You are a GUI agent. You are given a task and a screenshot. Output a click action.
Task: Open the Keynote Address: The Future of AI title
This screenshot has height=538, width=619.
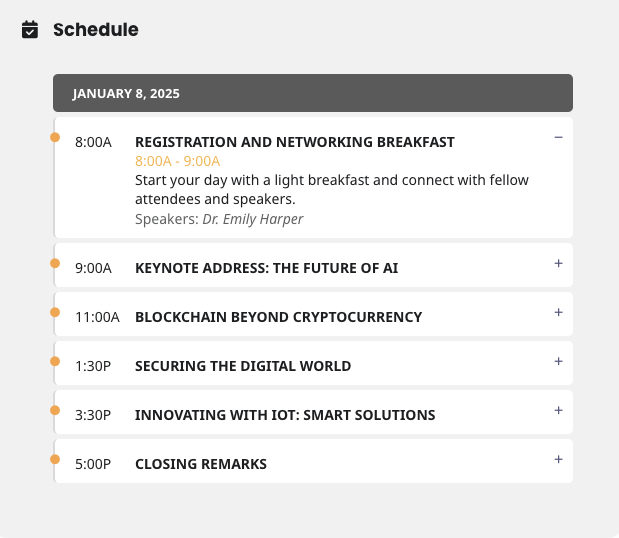[266, 268]
